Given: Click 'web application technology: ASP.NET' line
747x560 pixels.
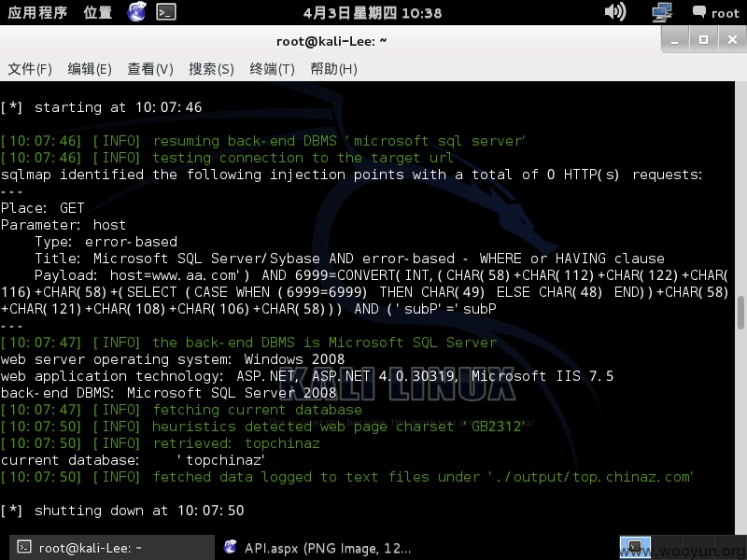Looking at the screenshot, I should [x=307, y=376].
